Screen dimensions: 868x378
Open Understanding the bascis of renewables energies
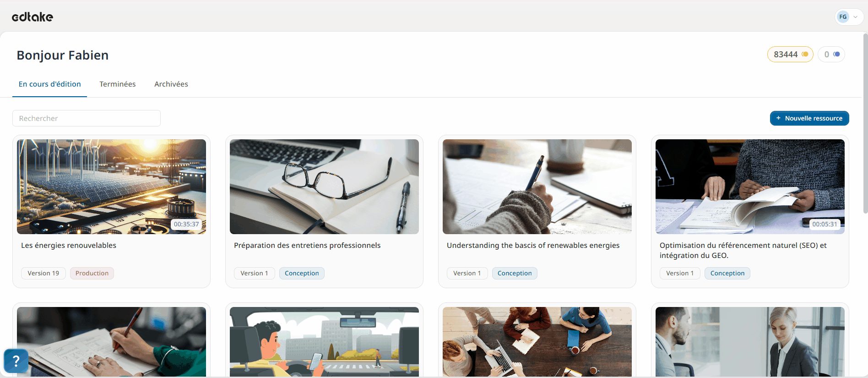[533, 246]
